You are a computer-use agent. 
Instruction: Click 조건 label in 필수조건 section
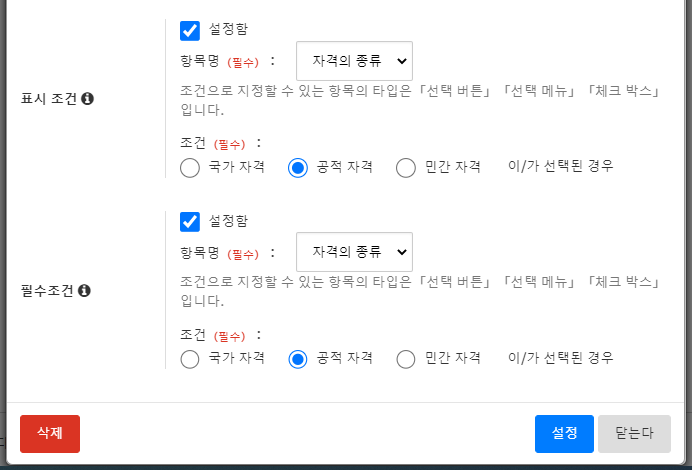[194, 335]
